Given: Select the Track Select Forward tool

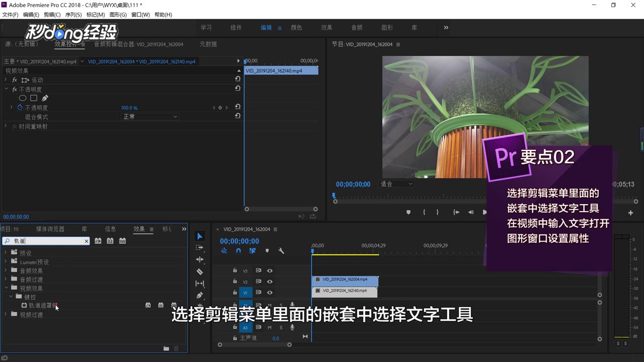Looking at the screenshot, I should click(x=200, y=248).
